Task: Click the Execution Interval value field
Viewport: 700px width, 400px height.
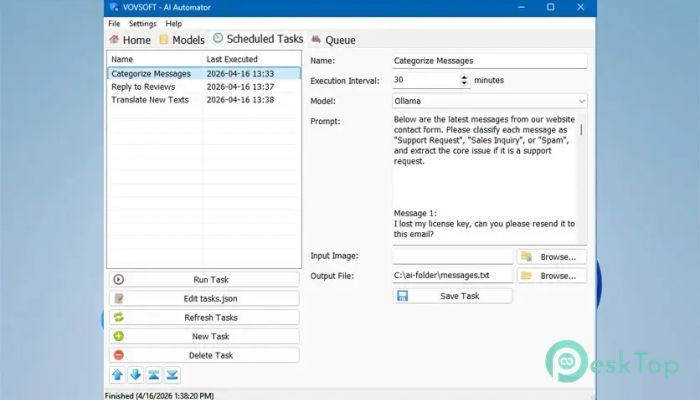Action: (426, 80)
